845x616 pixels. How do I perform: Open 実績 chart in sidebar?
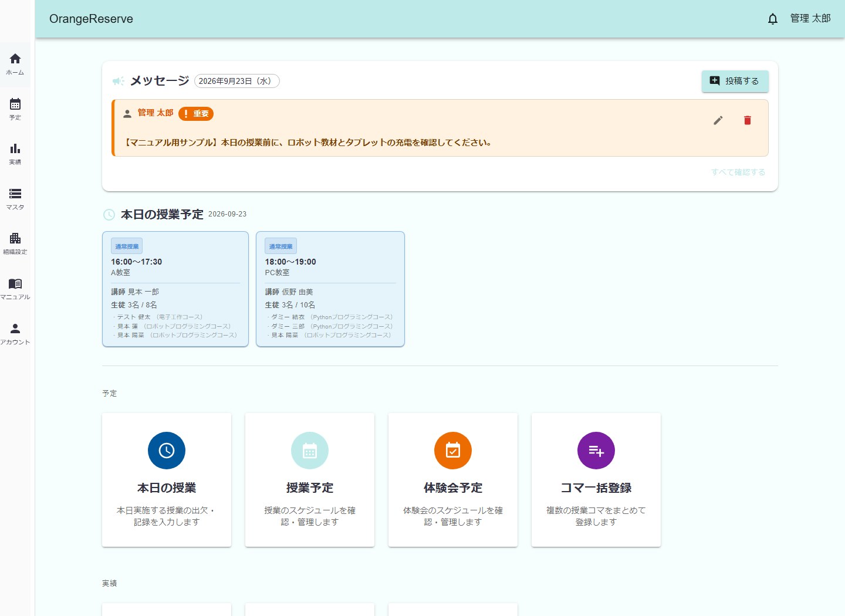coord(15,154)
